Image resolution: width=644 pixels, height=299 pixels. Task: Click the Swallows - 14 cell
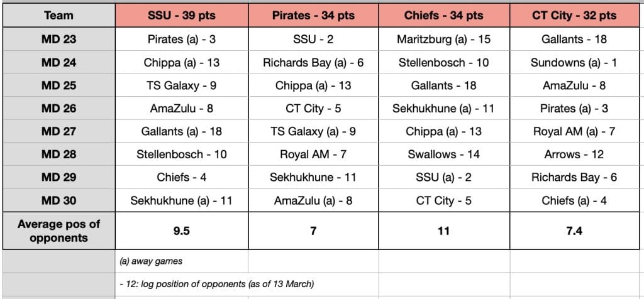pos(444,155)
